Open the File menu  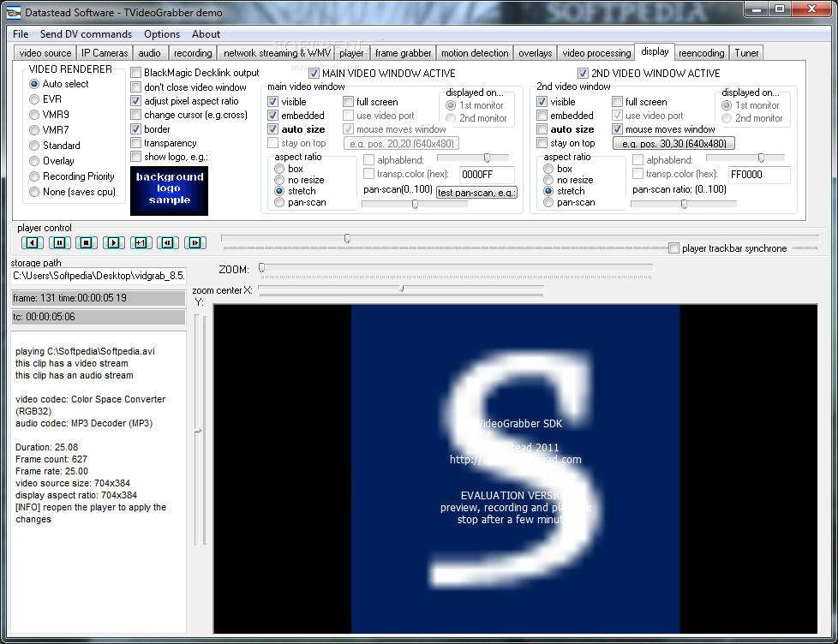click(x=21, y=34)
